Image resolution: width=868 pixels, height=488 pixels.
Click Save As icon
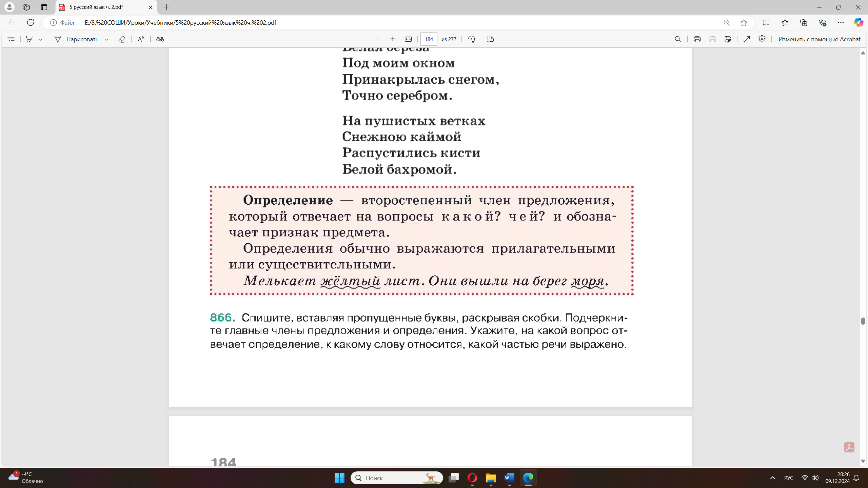pos(728,39)
